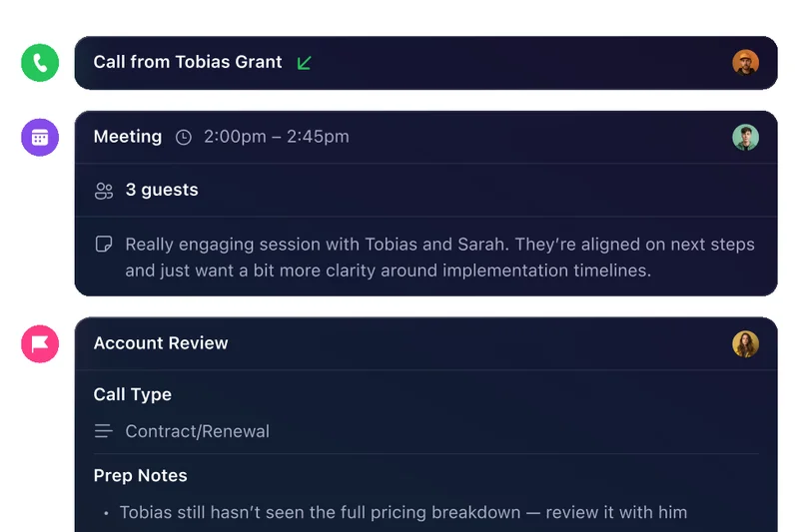Select the Contract/Renewal call type value

pos(198,431)
